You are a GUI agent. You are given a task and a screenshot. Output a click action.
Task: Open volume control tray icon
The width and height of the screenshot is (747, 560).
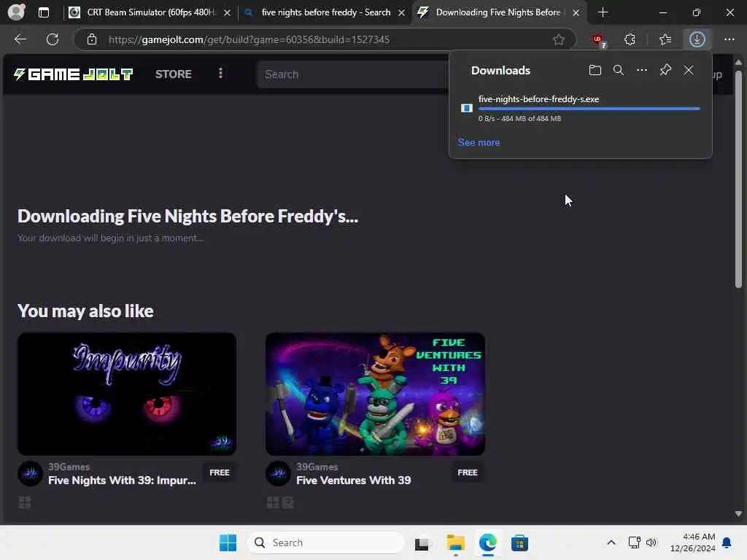point(651,542)
